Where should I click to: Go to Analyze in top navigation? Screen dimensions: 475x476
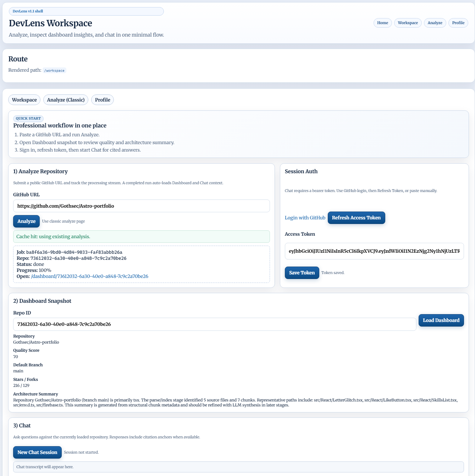[x=435, y=23]
